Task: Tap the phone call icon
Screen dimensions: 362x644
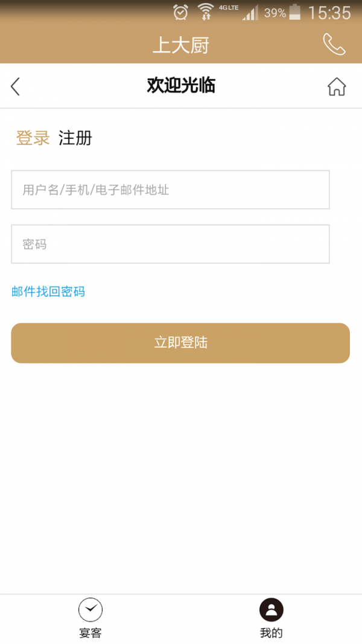Action: coord(334,44)
